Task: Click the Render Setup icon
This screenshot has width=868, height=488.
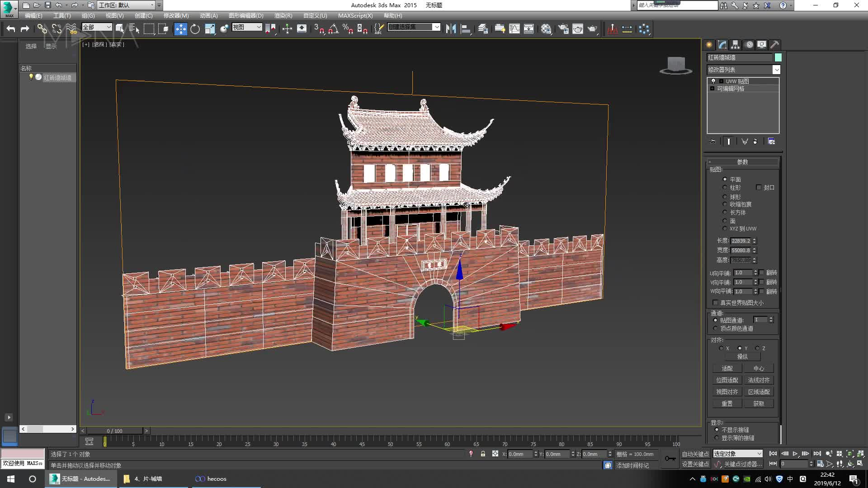Action: 563,29
